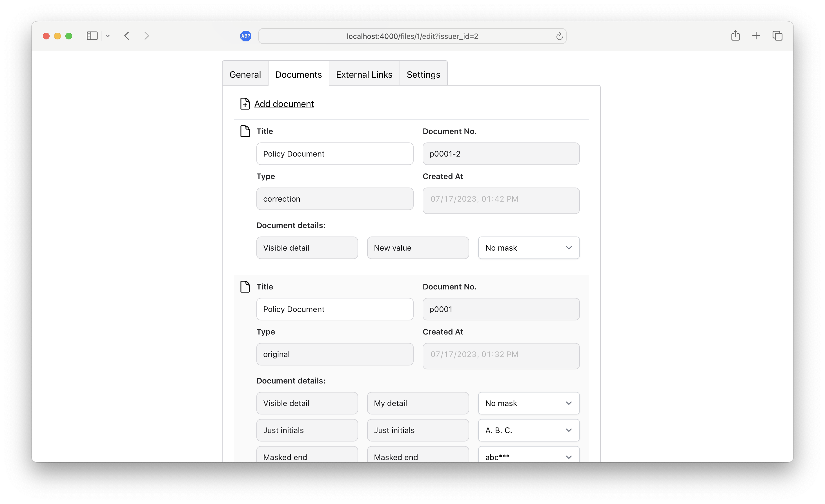The height and width of the screenshot is (504, 825).
Task: Edit the Title field of document p0001-2
Action: (x=335, y=154)
